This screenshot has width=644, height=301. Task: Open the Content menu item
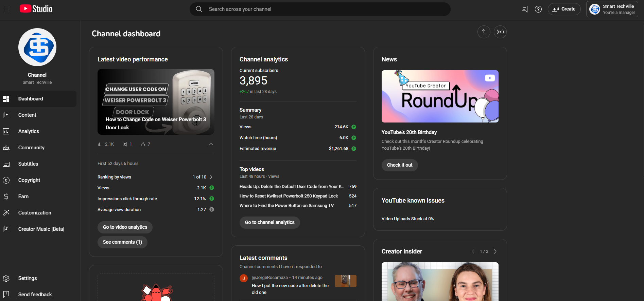click(38, 115)
